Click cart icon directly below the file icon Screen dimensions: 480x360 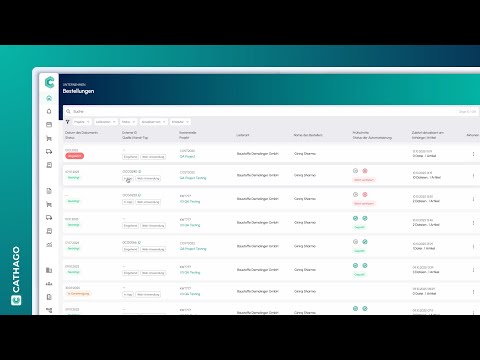[x=49, y=204]
